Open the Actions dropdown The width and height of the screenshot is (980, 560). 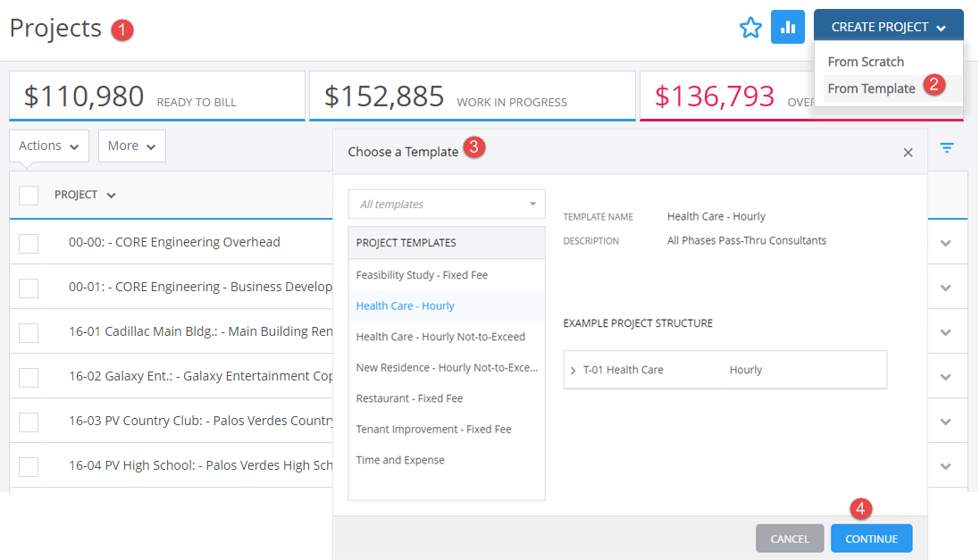tap(48, 146)
